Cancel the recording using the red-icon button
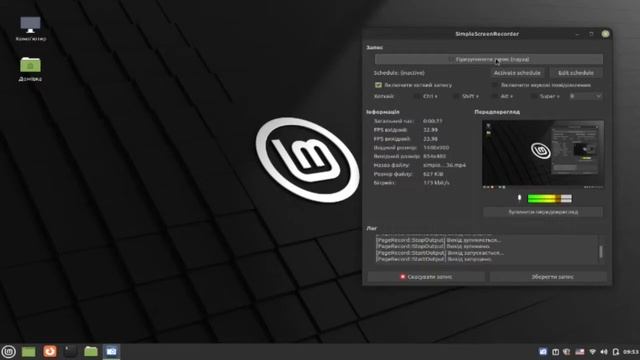Image resolution: width=640 pixels, height=360 pixels. click(426, 277)
